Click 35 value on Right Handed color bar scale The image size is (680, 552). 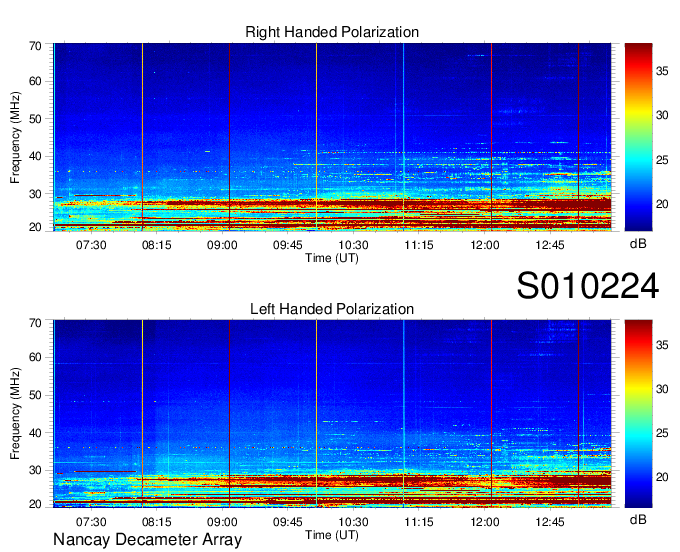pyautogui.click(x=662, y=71)
